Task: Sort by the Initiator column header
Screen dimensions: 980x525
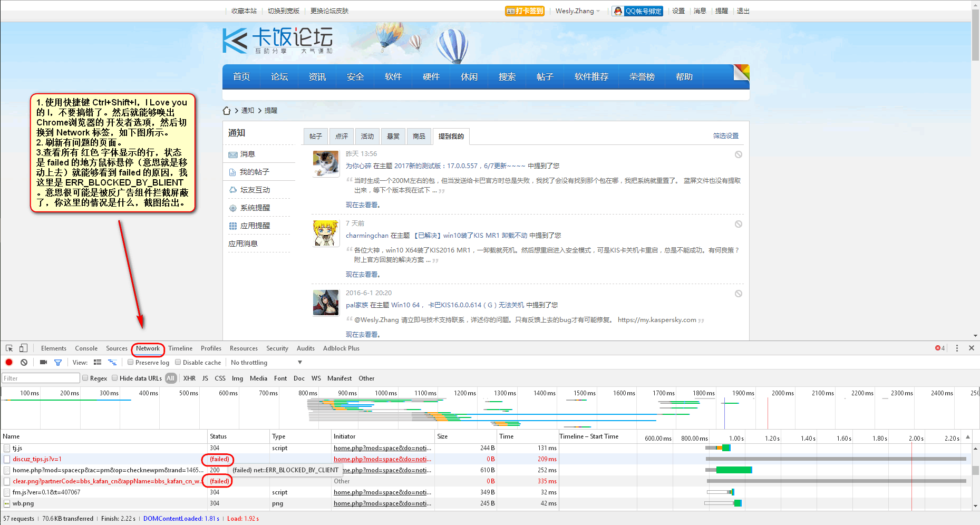Action: pyautogui.click(x=383, y=436)
